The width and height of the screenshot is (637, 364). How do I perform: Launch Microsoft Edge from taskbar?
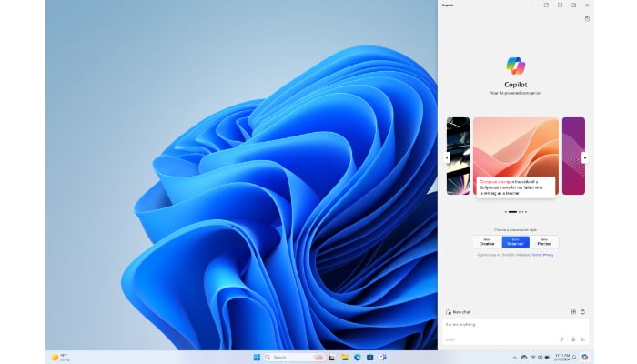358,357
